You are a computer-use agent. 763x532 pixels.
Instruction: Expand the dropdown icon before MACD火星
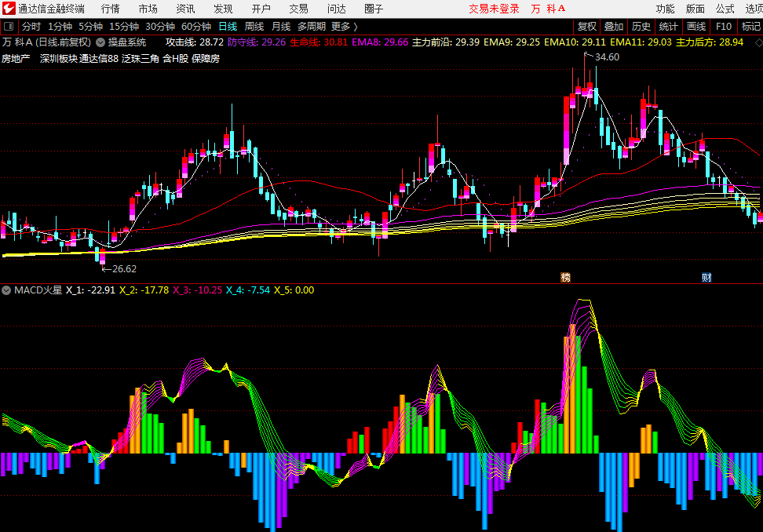click(x=6, y=290)
